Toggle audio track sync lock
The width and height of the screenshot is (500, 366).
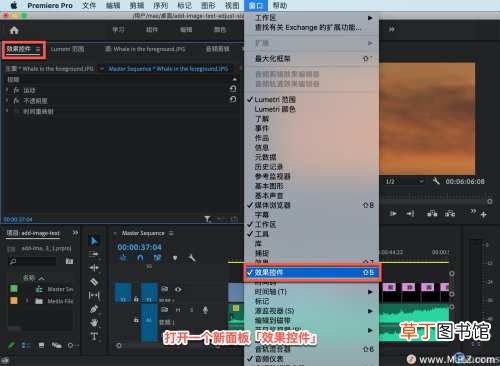pyautogui.click(x=164, y=310)
